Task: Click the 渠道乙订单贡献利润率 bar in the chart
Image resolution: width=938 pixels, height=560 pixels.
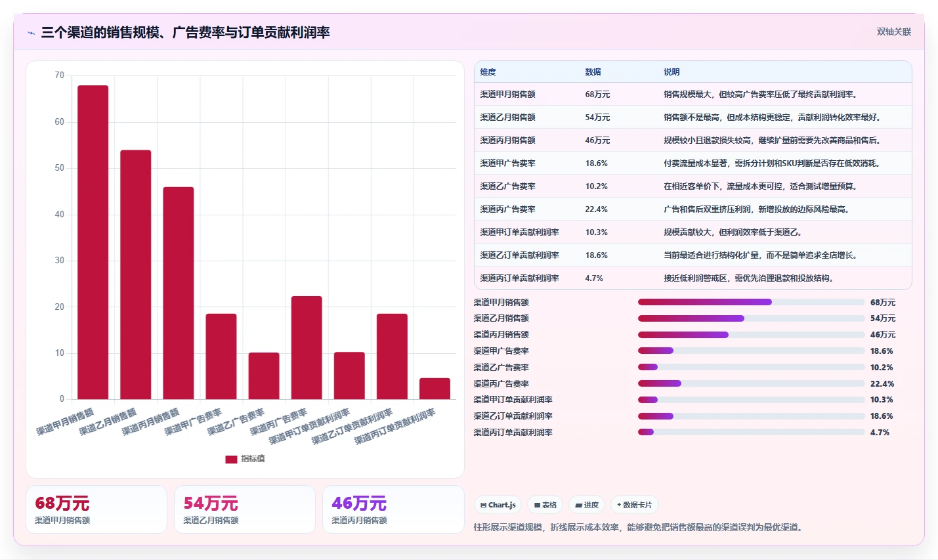Action: [x=392, y=356]
